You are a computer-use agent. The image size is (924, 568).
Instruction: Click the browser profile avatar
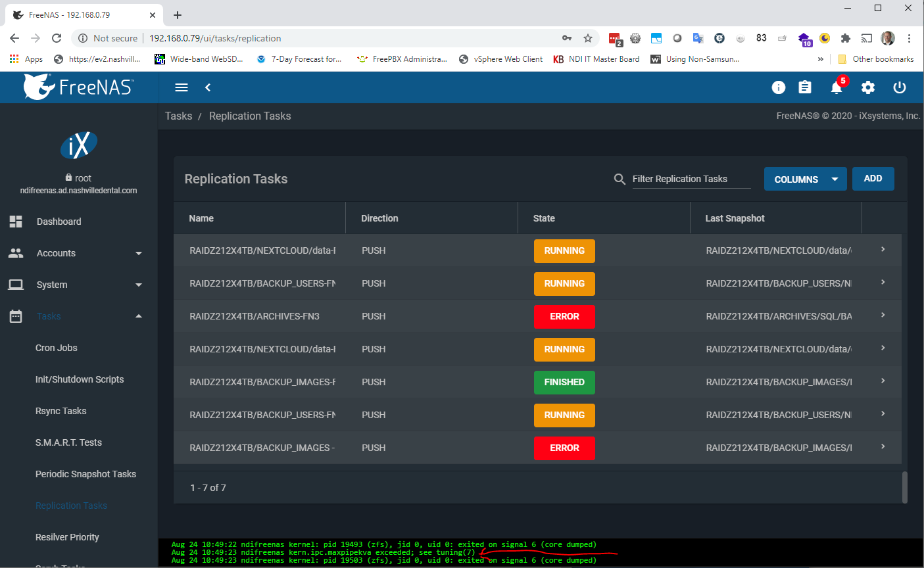[x=888, y=38]
